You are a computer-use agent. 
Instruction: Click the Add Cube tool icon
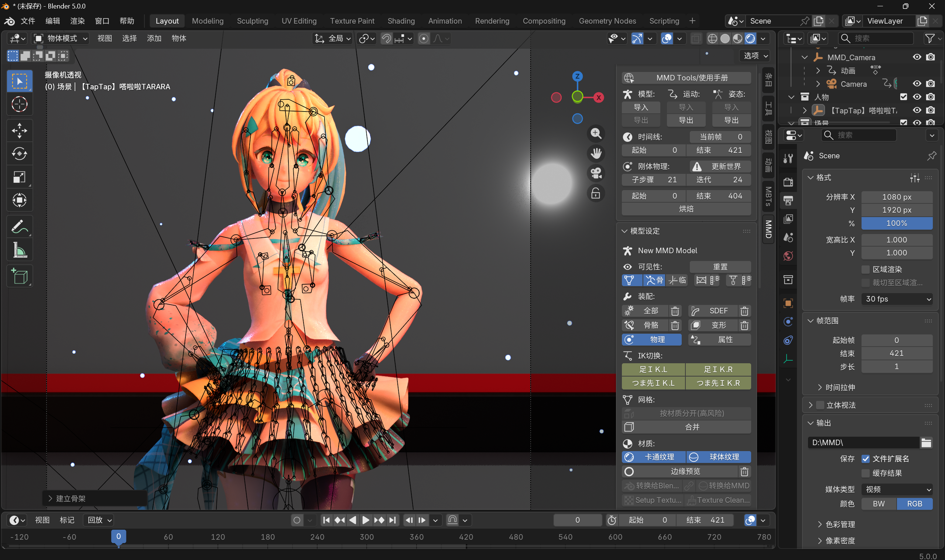click(x=19, y=276)
